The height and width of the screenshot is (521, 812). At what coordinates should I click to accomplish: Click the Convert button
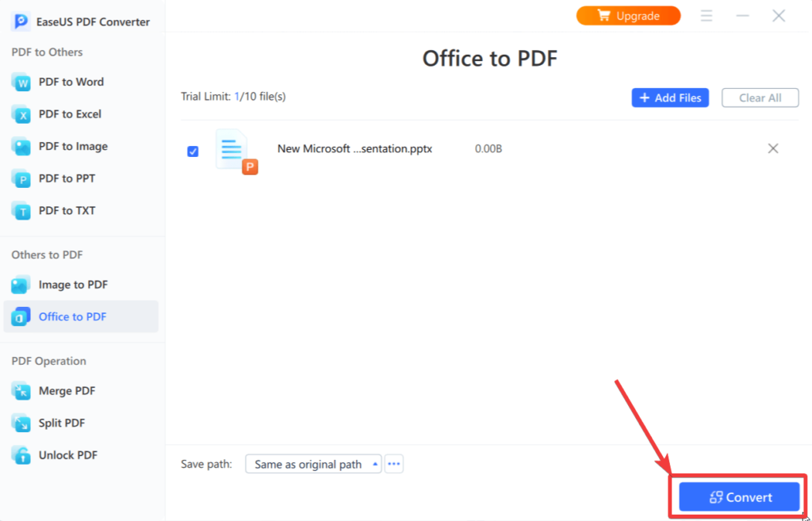pyautogui.click(x=740, y=497)
